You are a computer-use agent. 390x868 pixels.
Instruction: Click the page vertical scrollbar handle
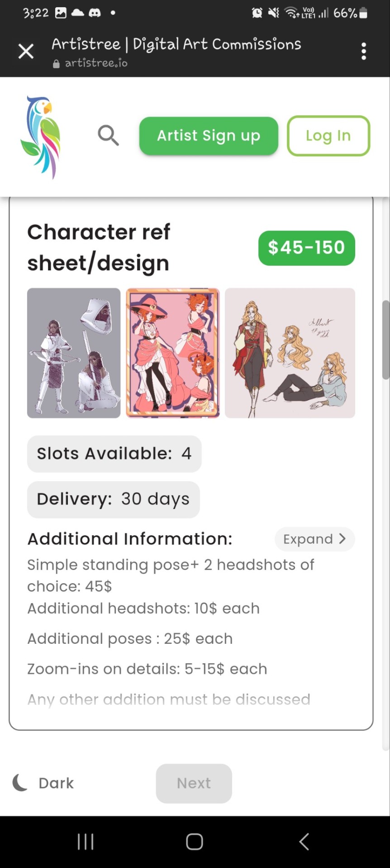coord(386,340)
